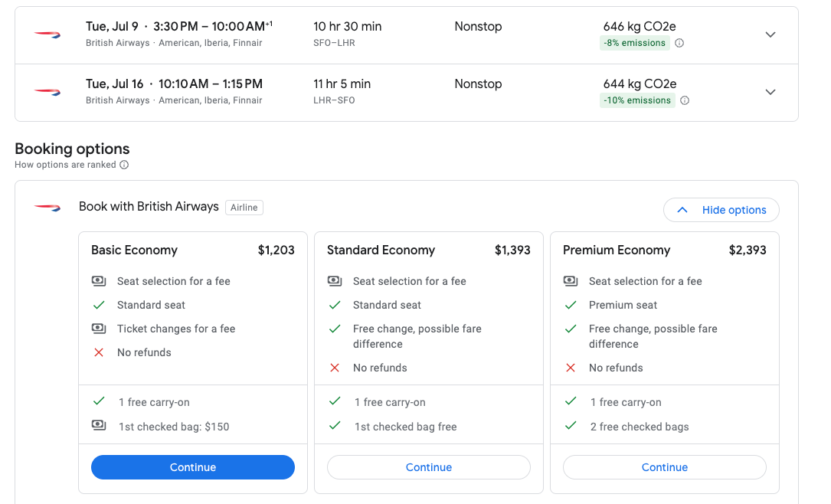Click the Airline tag next to British Airways

(244, 207)
